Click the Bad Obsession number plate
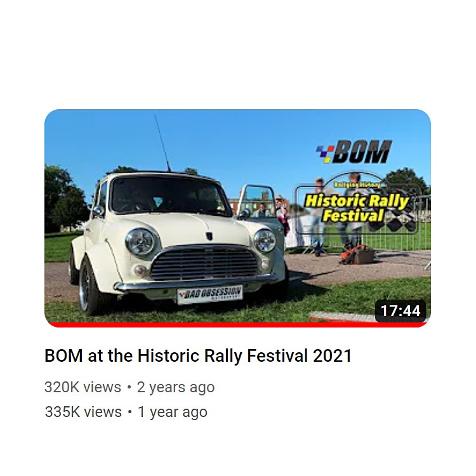476x476 pixels. (x=210, y=294)
